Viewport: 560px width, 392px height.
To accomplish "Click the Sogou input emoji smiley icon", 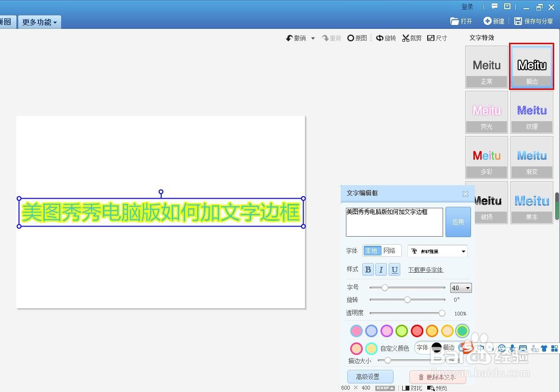I will click(x=502, y=348).
